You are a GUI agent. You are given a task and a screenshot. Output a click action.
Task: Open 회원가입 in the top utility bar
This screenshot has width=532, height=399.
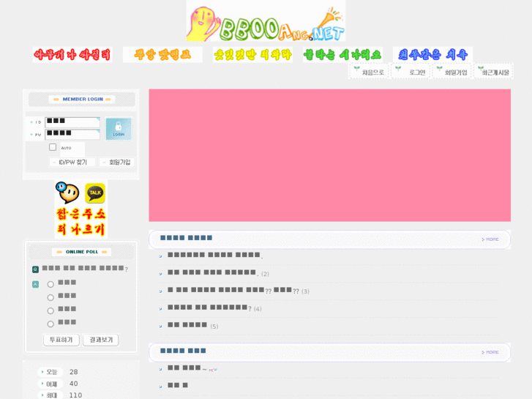click(x=452, y=71)
